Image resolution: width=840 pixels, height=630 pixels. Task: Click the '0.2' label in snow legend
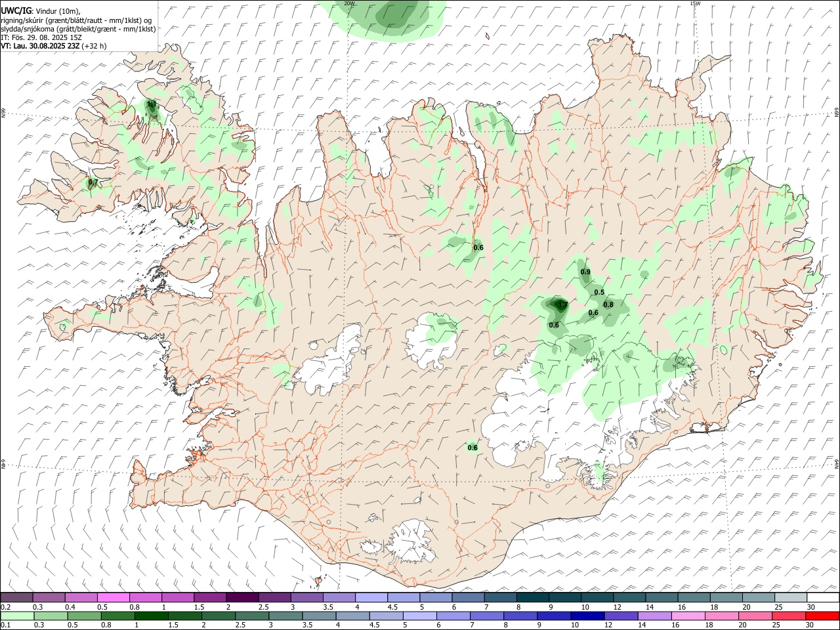5,607
